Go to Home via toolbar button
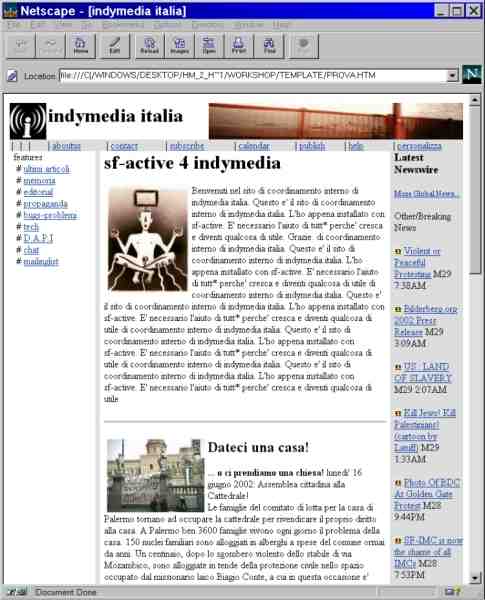 click(80, 46)
